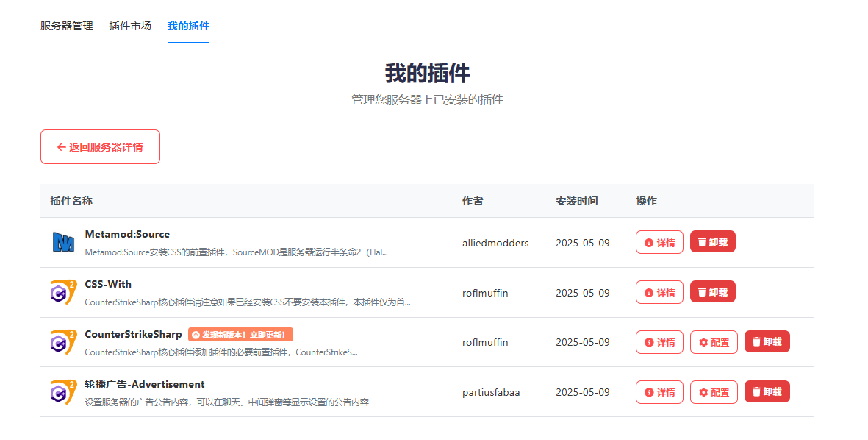Click Metamod:Source description text
The image size is (868, 440).
click(x=237, y=252)
